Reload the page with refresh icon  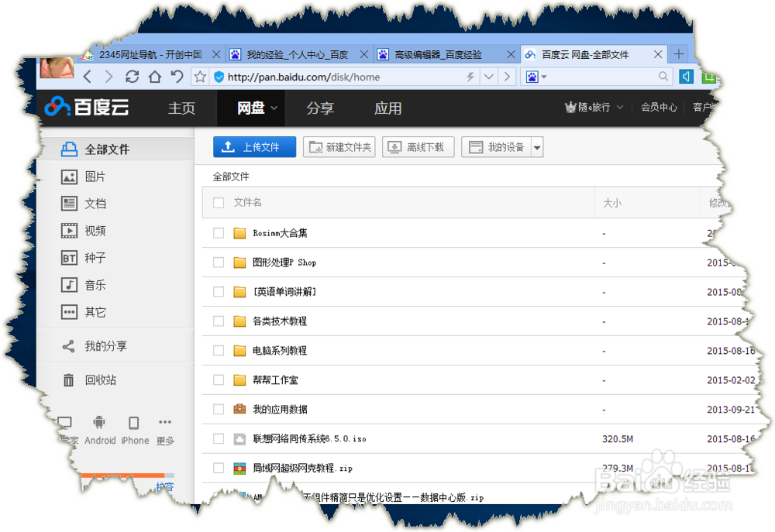(132, 77)
